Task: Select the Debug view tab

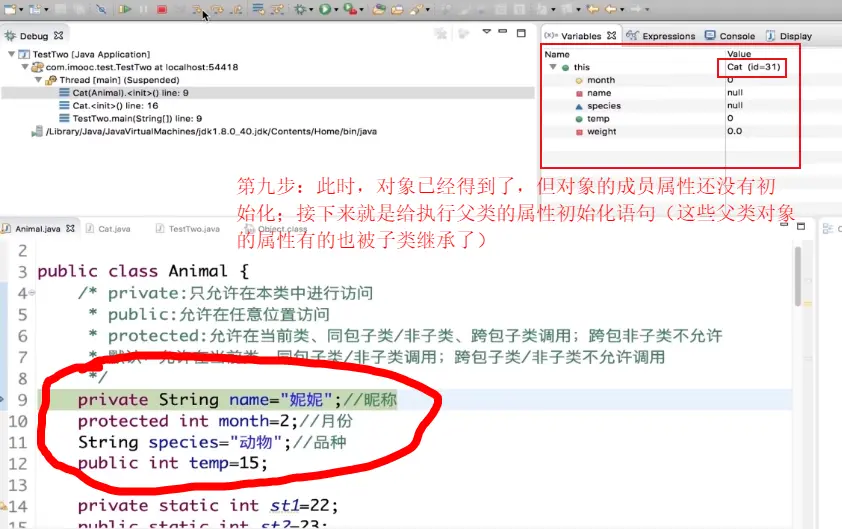Action: click(x=33, y=36)
